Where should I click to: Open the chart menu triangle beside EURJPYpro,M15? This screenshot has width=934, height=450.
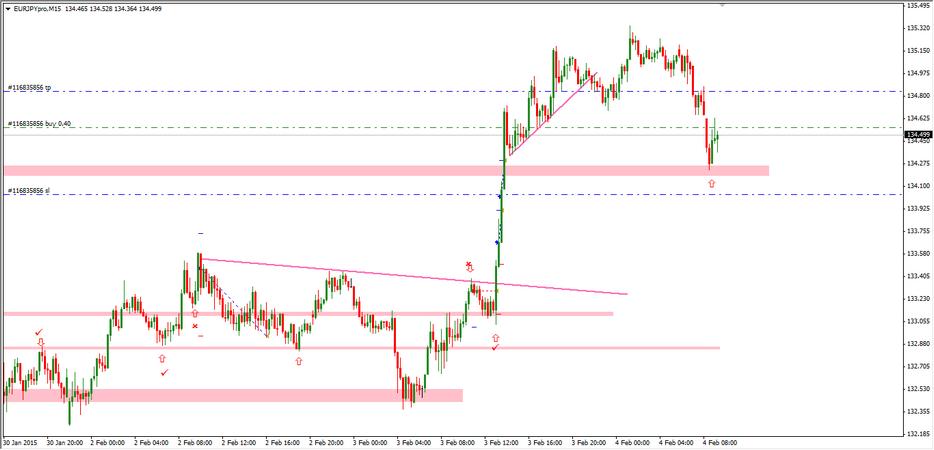[x=8, y=8]
